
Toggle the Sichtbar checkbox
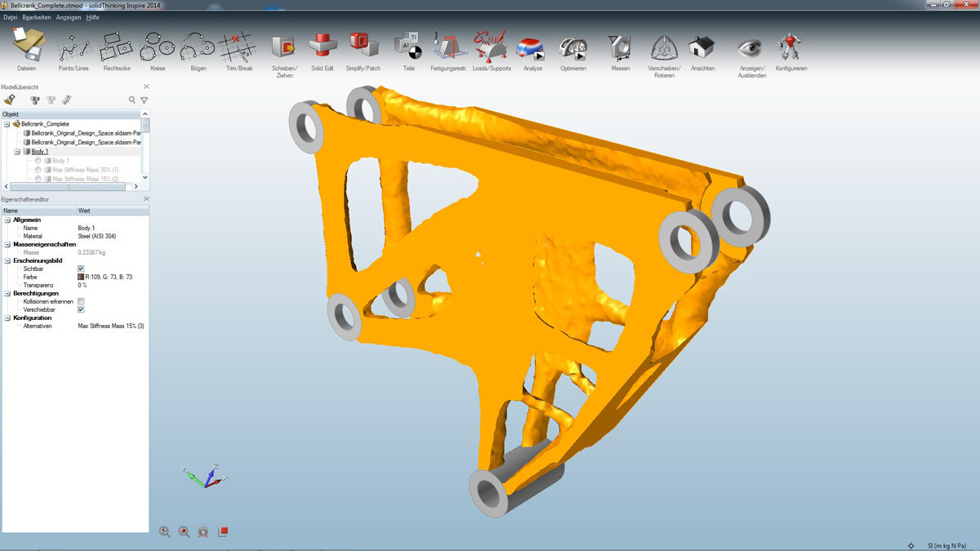pyautogui.click(x=81, y=269)
